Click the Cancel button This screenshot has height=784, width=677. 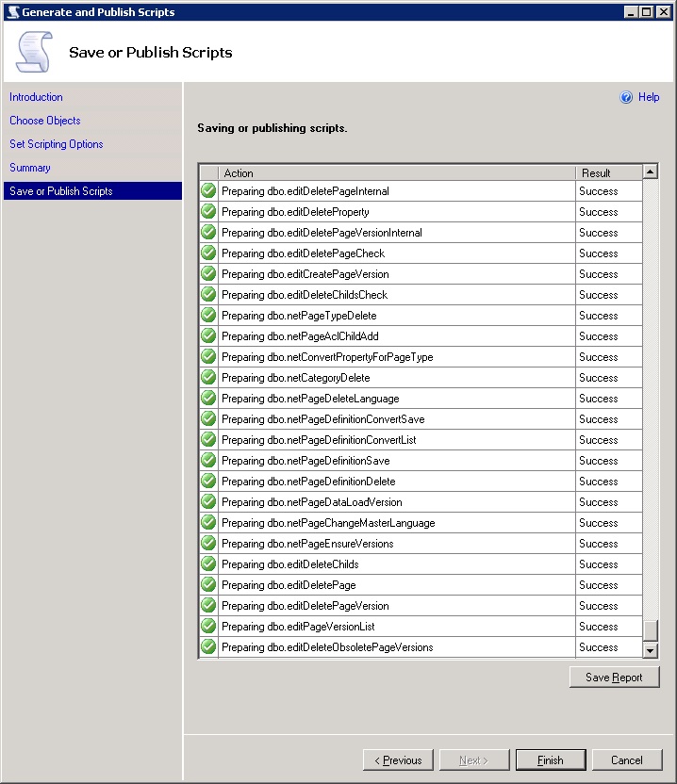(627, 760)
